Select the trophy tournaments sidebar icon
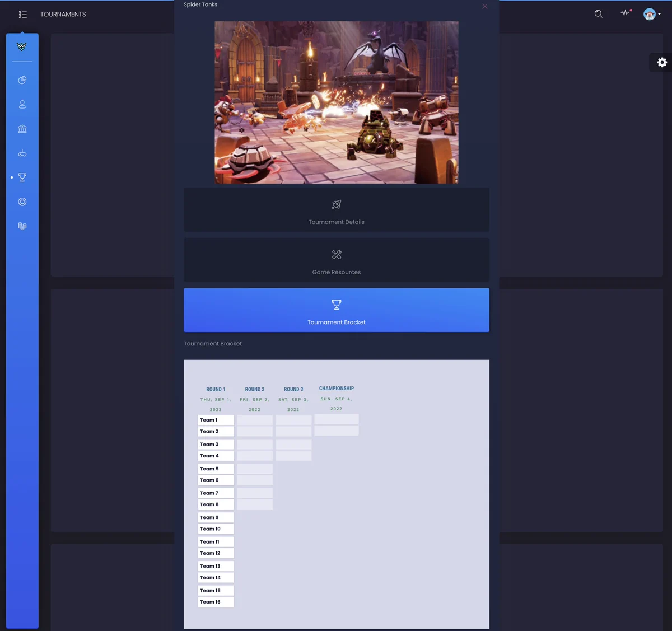The image size is (672, 631). point(22,177)
